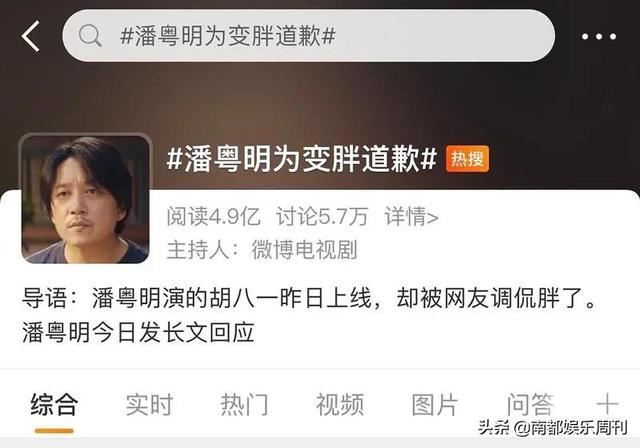
Task: Expand 详情> for topic details
Action: click(x=411, y=216)
